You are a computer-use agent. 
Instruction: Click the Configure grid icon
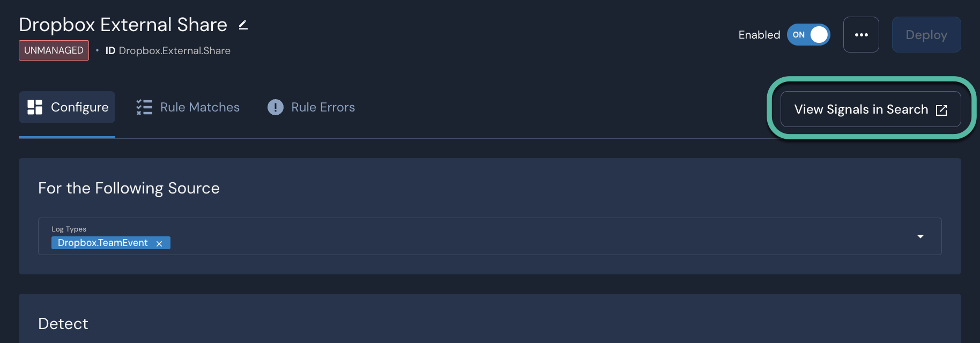pos(34,107)
